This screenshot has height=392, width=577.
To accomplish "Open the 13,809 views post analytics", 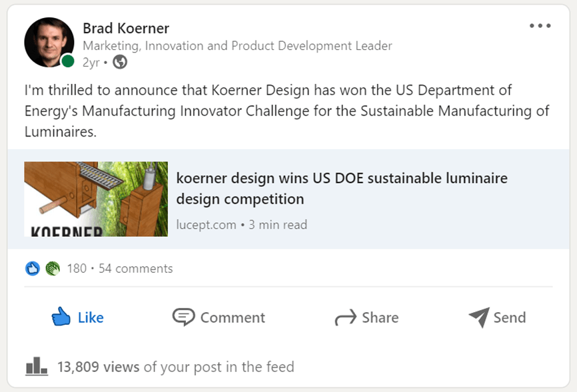I will click(x=99, y=366).
